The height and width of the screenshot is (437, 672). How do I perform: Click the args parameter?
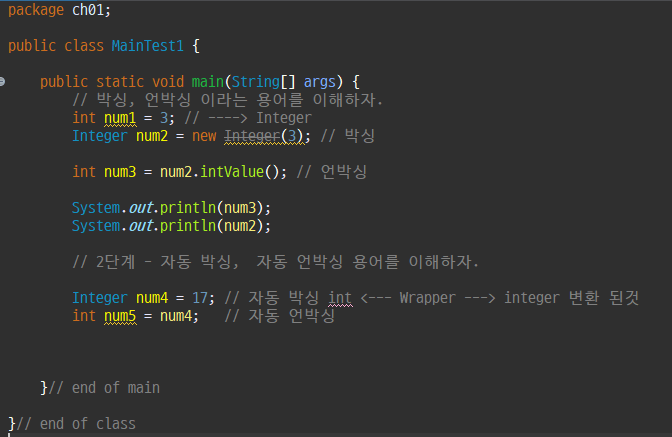coord(320,82)
